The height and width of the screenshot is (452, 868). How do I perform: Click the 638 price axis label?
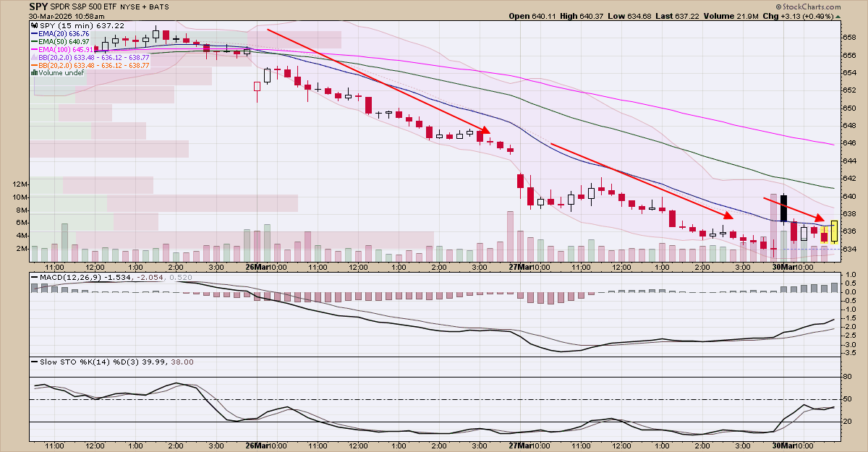[x=849, y=214]
